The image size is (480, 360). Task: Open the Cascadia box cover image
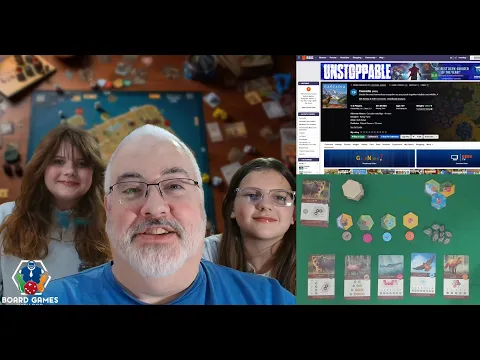[x=334, y=96]
